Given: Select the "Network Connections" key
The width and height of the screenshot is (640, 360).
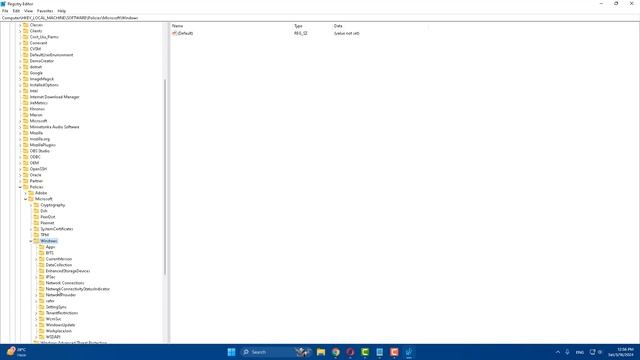Looking at the screenshot, I should click(65, 283).
